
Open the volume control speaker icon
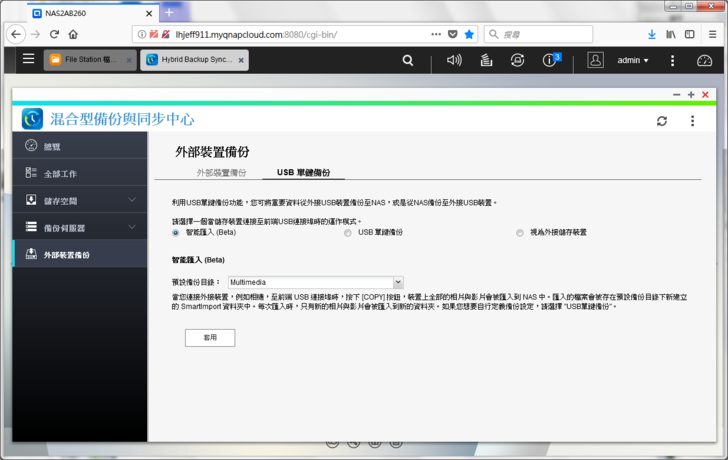(454, 60)
